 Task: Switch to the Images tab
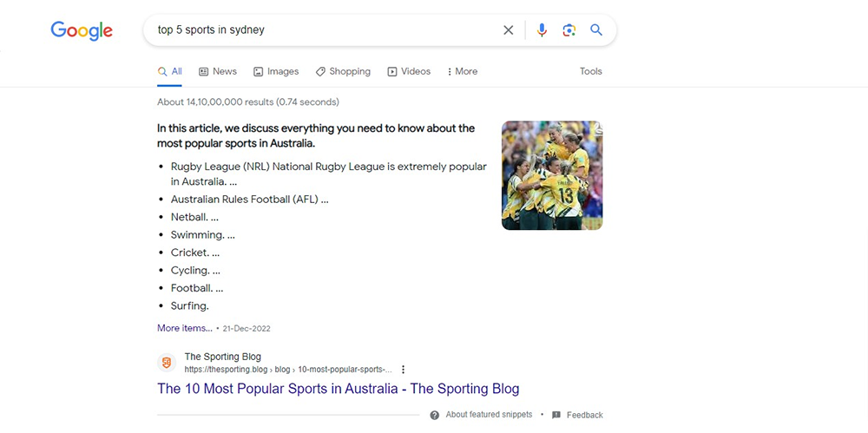coord(276,71)
